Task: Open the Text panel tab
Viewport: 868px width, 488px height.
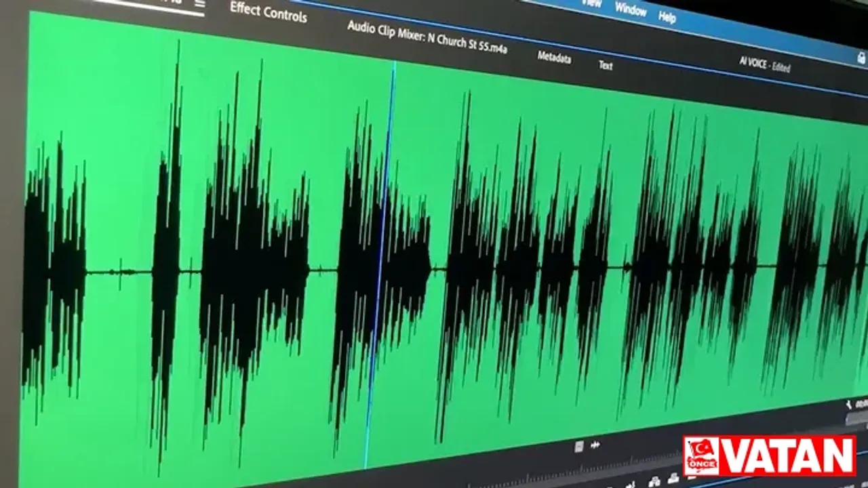Action: [606, 65]
